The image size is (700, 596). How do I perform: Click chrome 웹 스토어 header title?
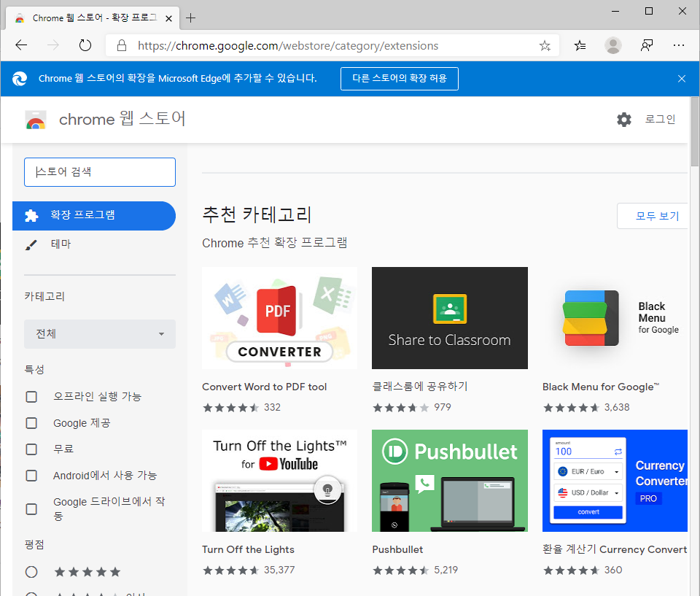pos(122,119)
